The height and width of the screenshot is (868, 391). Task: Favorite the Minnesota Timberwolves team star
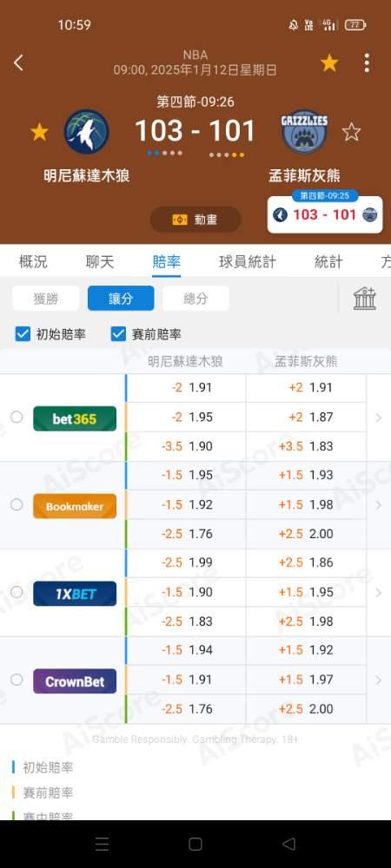pyautogui.click(x=39, y=132)
